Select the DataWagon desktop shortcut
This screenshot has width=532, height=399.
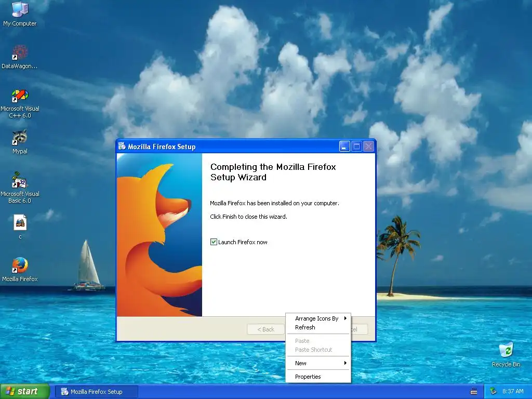pos(20,57)
